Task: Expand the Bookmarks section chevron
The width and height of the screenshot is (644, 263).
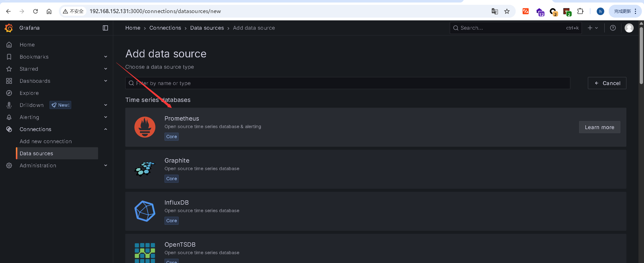Action: [106, 57]
